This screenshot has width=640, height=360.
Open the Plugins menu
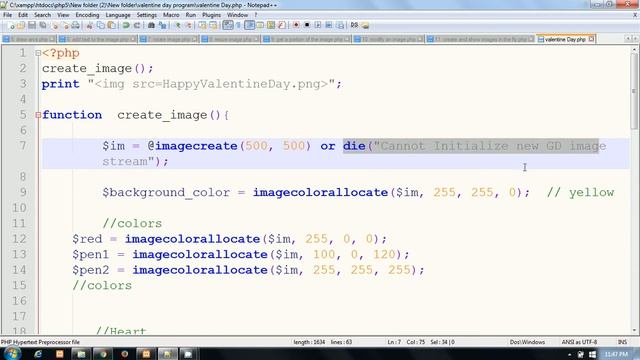click(x=211, y=15)
